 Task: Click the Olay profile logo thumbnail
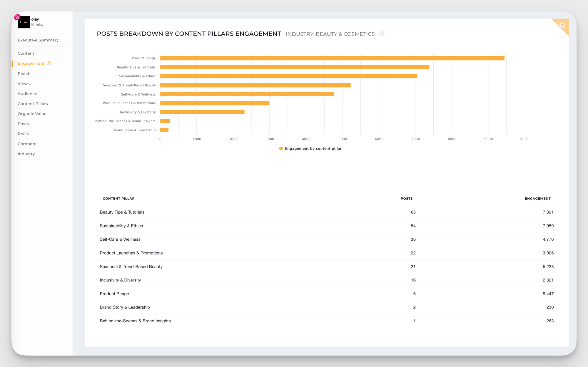24,22
